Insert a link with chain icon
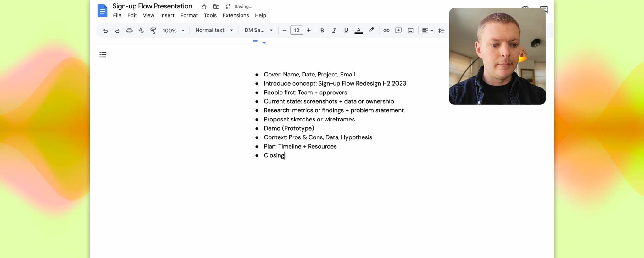This screenshot has height=258, width=644. point(386,31)
